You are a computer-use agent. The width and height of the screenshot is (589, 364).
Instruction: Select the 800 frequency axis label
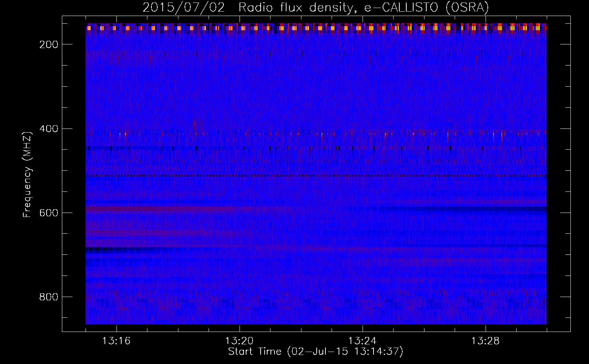pos(49,297)
